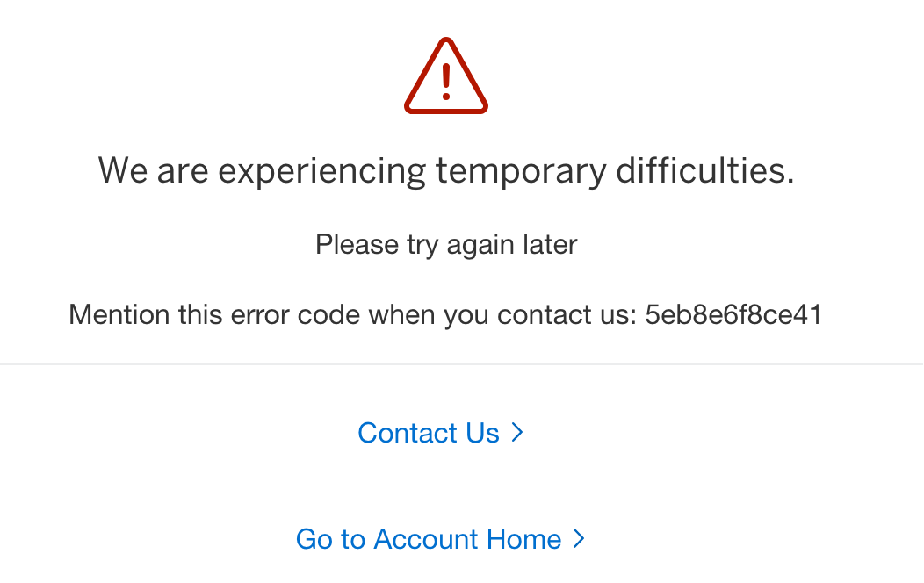Click the word "Us" in the blue link
This screenshot has width=924, height=583.
pos(482,433)
